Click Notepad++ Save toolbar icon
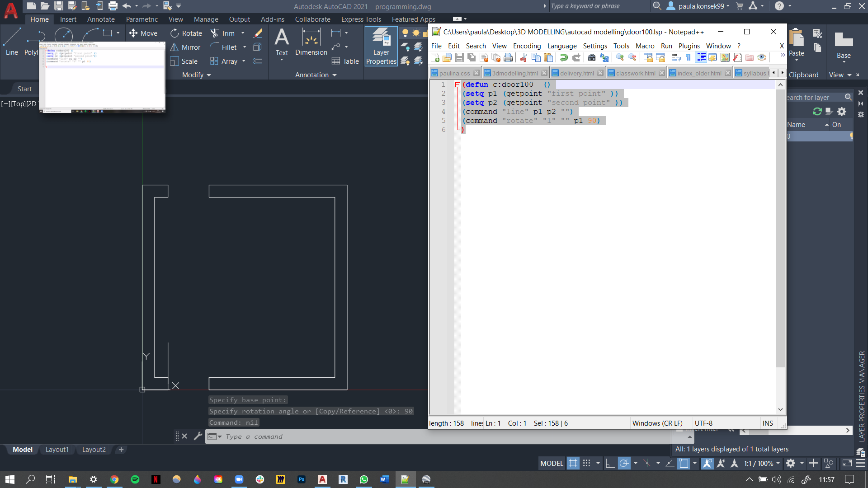868x488 pixels. [459, 58]
